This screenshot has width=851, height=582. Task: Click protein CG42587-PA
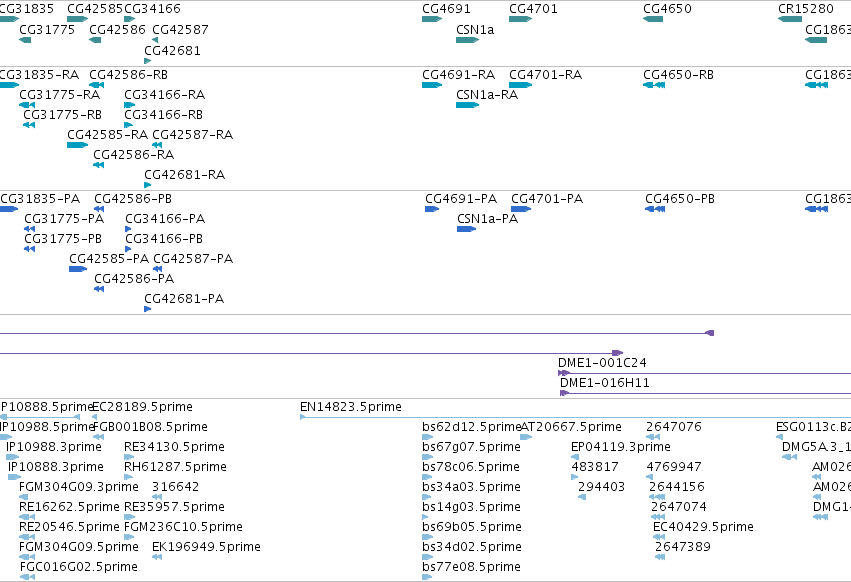click(193, 259)
